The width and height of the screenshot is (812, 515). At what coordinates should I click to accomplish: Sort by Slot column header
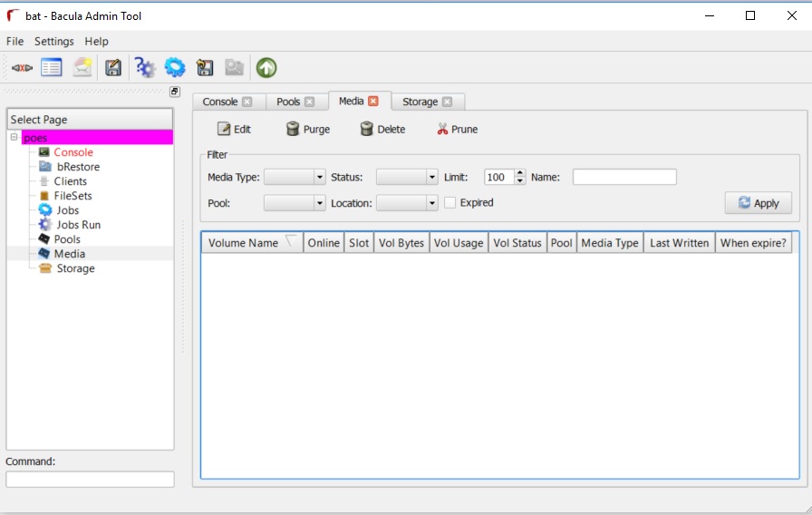tap(359, 243)
